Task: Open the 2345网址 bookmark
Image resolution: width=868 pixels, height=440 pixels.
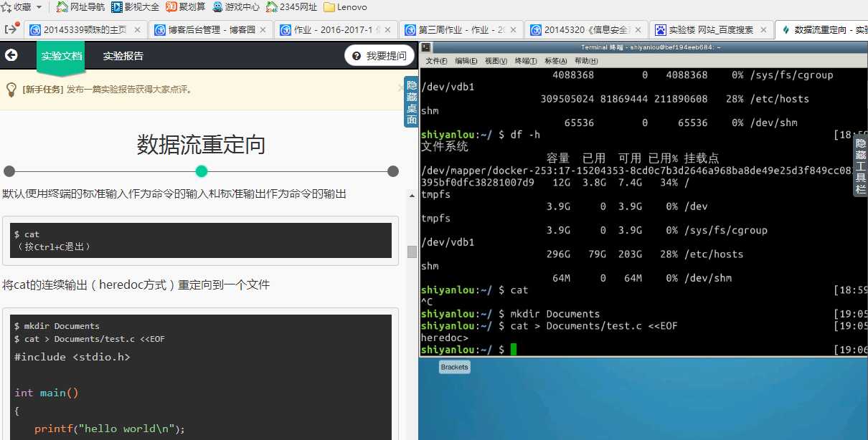Action: pyautogui.click(x=291, y=7)
